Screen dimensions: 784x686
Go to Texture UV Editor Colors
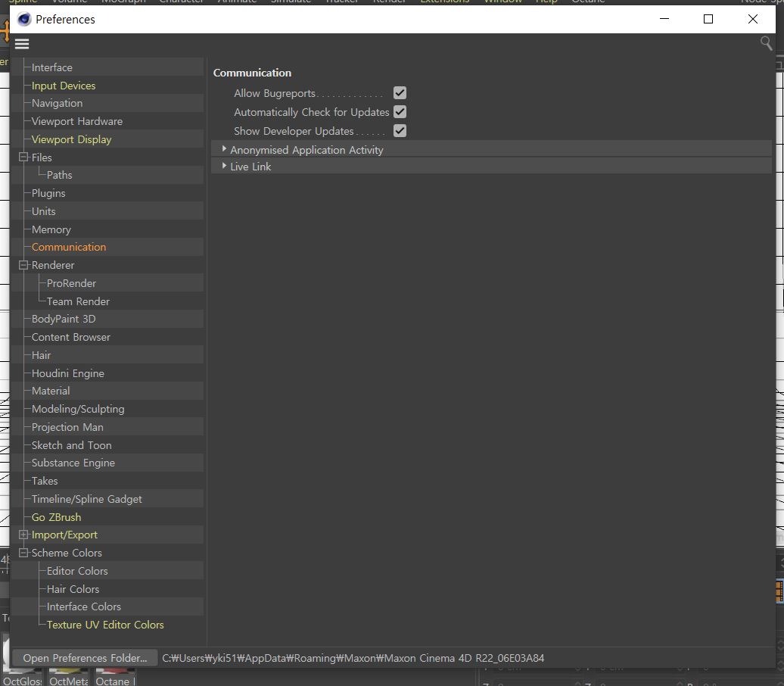coord(105,625)
